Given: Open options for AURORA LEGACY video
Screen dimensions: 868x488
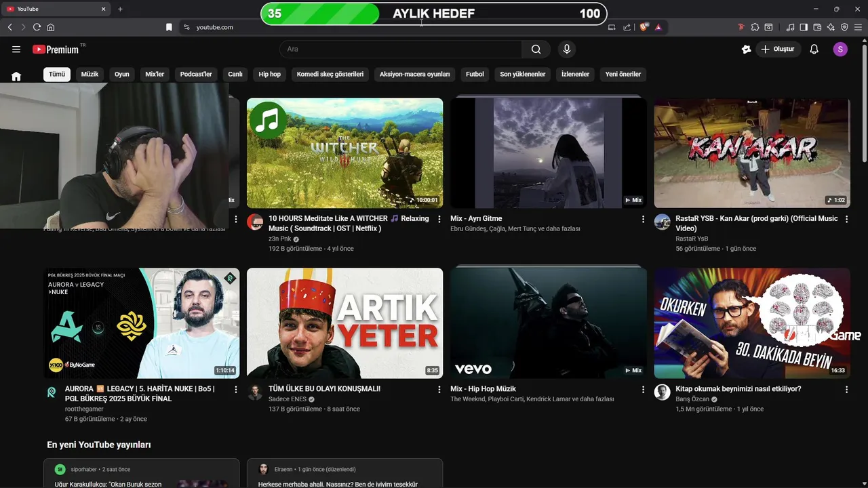Looking at the screenshot, I should pyautogui.click(x=236, y=389).
